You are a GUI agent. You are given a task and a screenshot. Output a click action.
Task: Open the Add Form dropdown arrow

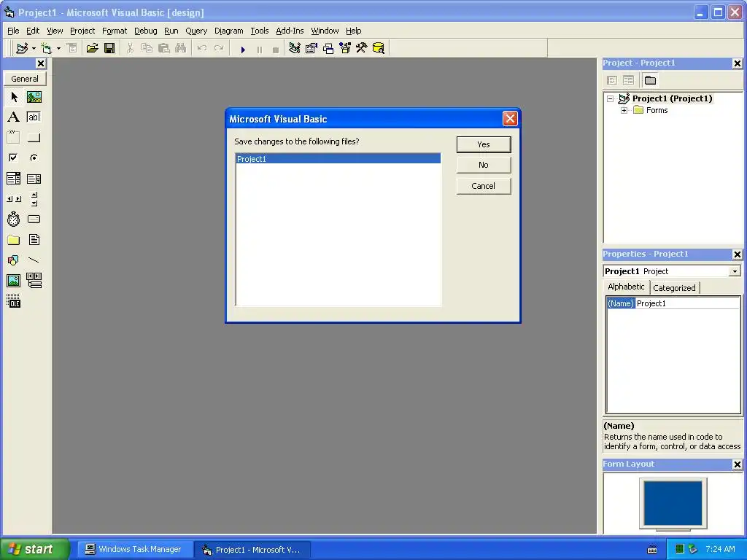coord(58,49)
